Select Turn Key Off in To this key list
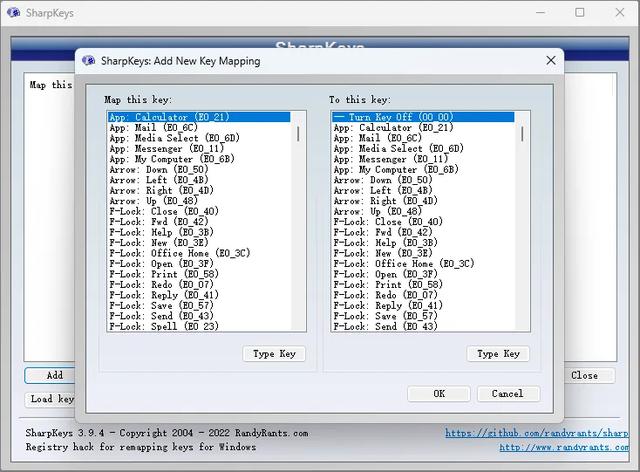The image size is (640, 472). click(423, 117)
